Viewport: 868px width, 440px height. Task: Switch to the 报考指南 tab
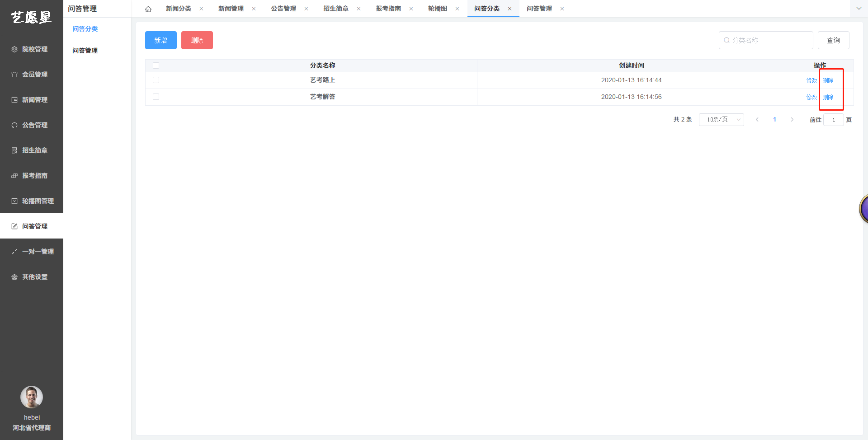point(388,9)
